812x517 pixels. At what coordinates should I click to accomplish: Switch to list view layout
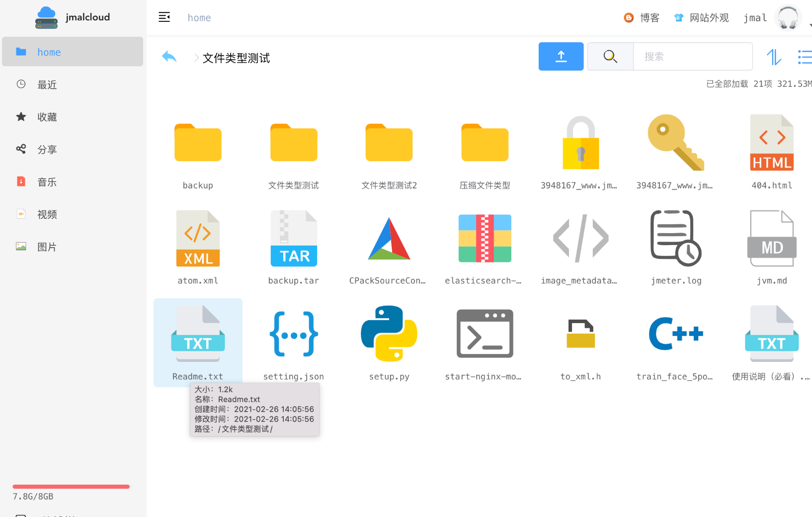click(804, 57)
